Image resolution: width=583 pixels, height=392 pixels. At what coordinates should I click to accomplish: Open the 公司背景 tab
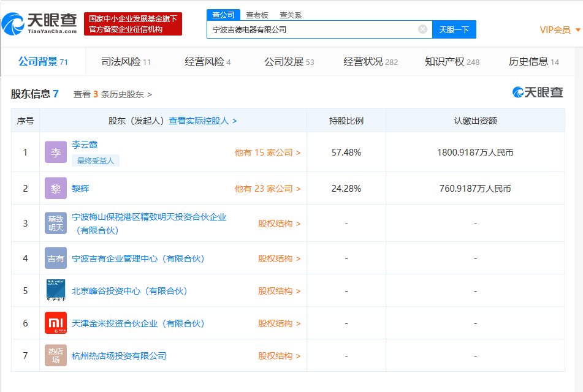[x=43, y=62]
